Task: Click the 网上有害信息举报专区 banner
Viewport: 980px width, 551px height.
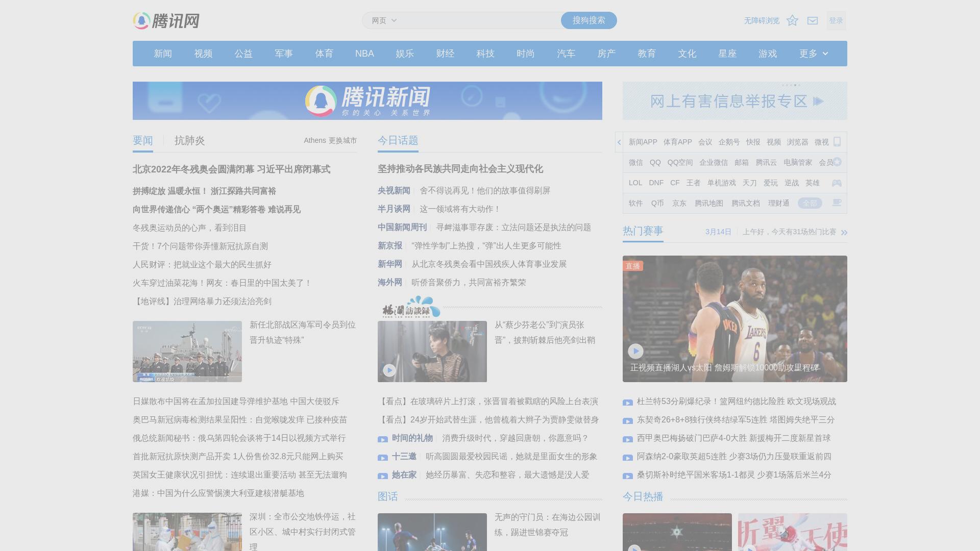Action: tap(735, 101)
